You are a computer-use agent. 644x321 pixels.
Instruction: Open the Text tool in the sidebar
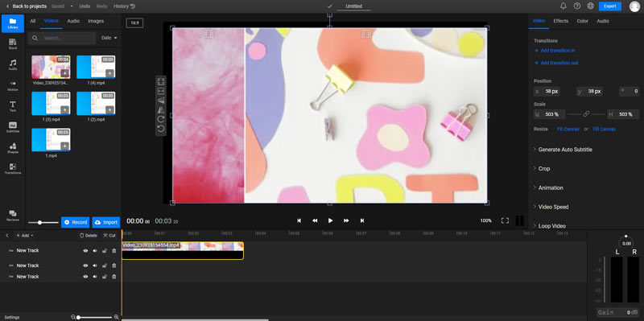[13, 106]
